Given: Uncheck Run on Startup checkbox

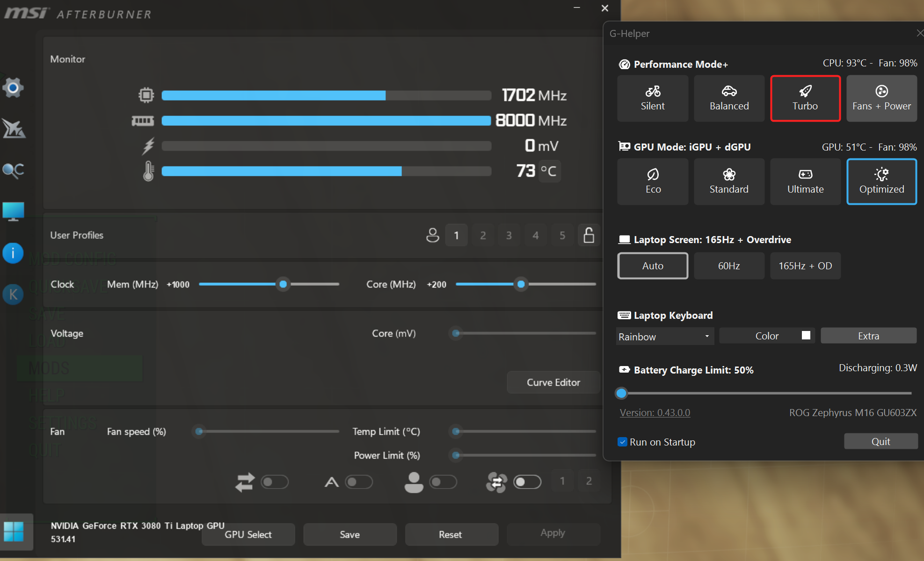Looking at the screenshot, I should 622,442.
